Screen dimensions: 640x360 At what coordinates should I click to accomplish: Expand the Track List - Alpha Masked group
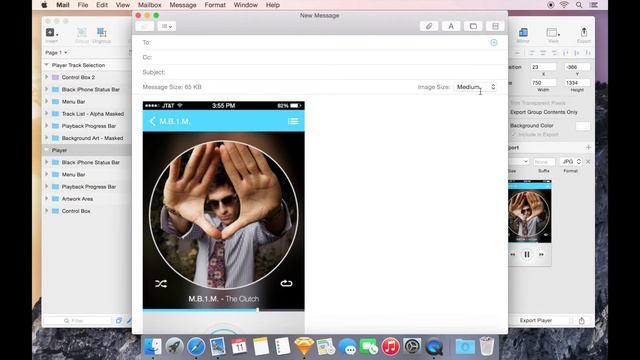point(46,113)
